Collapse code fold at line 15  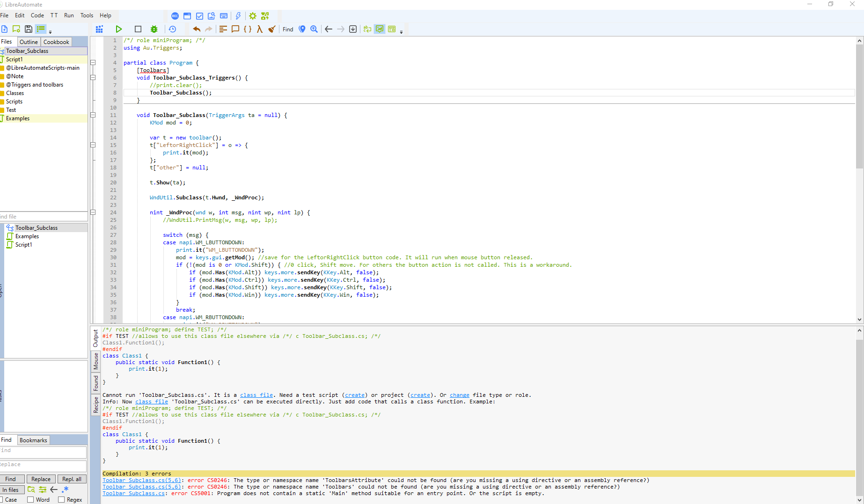click(x=93, y=145)
